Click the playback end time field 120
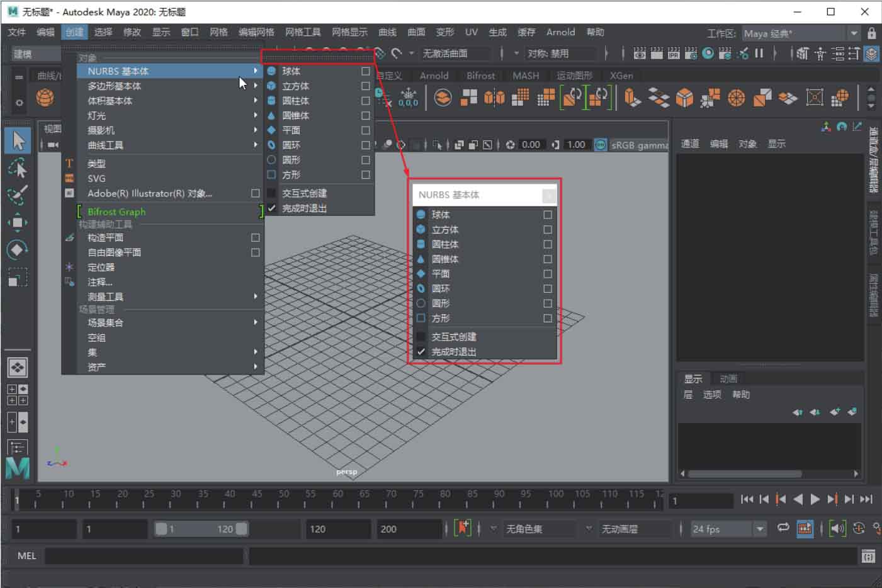The width and height of the screenshot is (882, 588). [x=337, y=529]
